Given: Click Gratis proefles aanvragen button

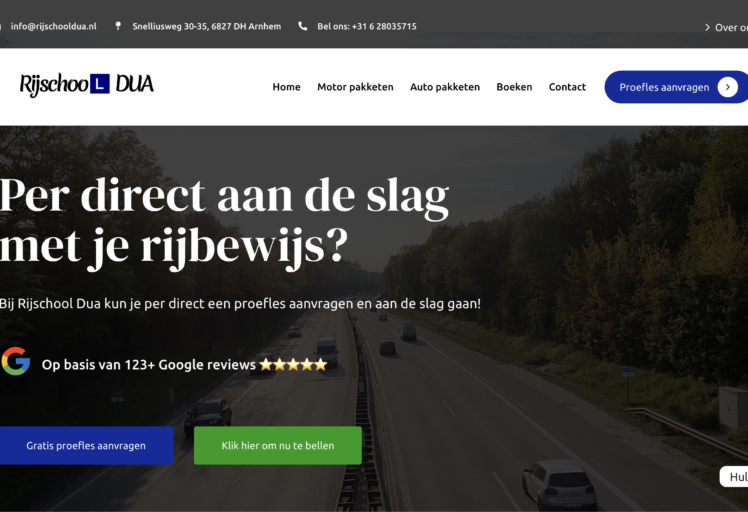Looking at the screenshot, I should point(86,445).
